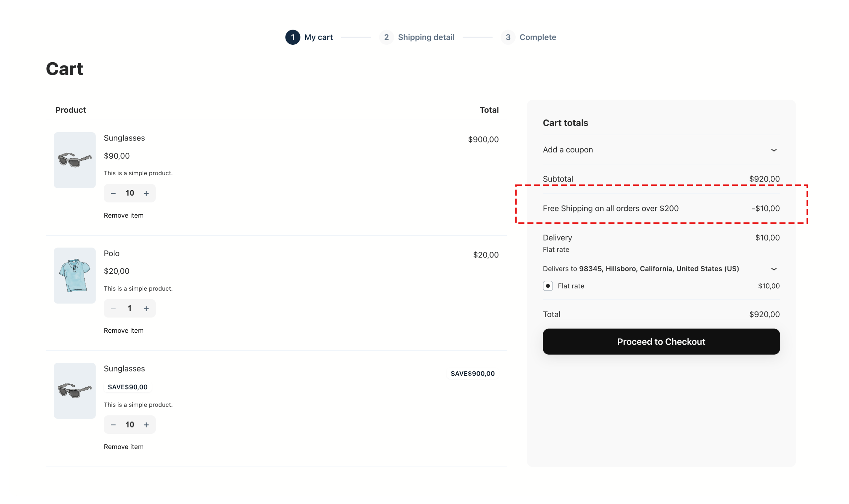Click the SAVE$90,00 badge
849x504 pixels.
(x=127, y=387)
